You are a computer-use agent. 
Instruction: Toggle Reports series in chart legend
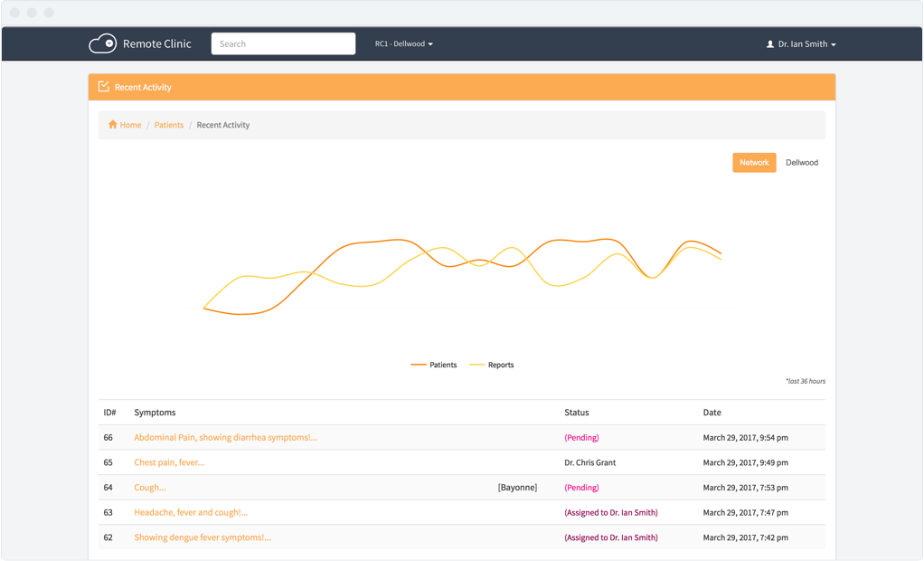(492, 365)
